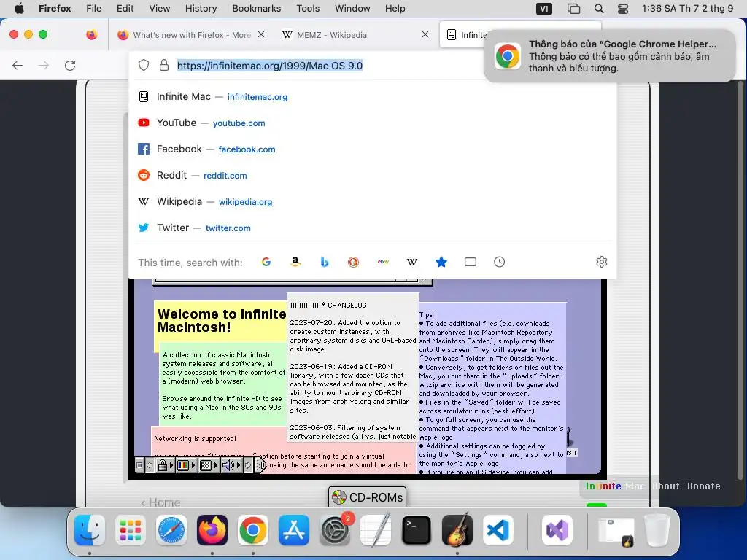747x560 pixels.
Task: Expand the monitor resolution module
Action: pos(208,465)
